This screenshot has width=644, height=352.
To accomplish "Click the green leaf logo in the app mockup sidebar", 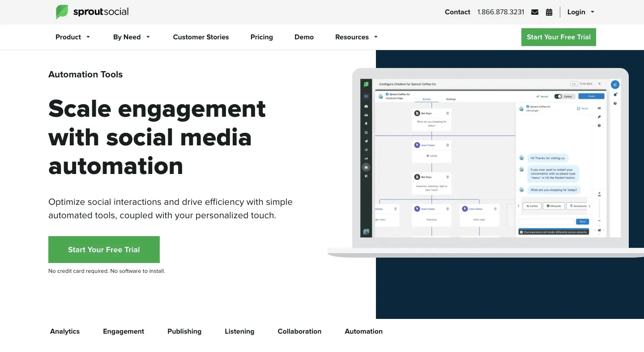I will click(x=366, y=84).
